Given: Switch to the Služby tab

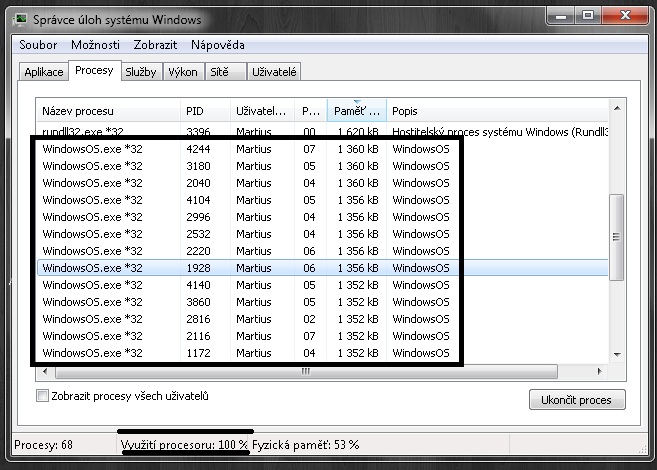Looking at the screenshot, I should (x=141, y=72).
